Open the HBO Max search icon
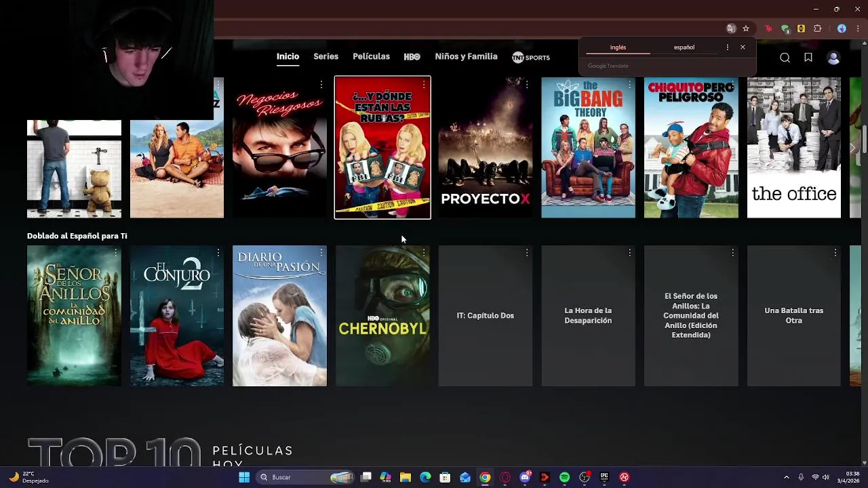The image size is (868, 488). pos(785,58)
